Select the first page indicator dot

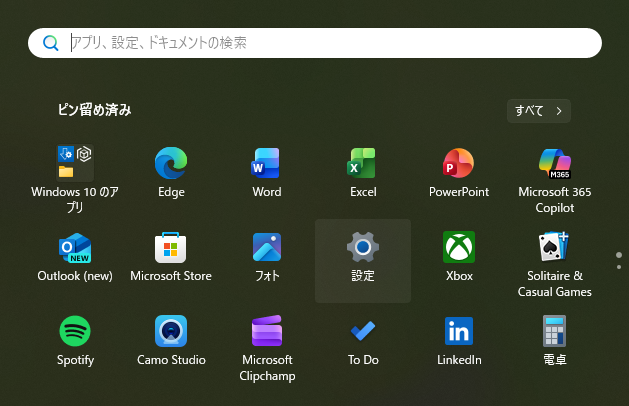click(x=619, y=255)
